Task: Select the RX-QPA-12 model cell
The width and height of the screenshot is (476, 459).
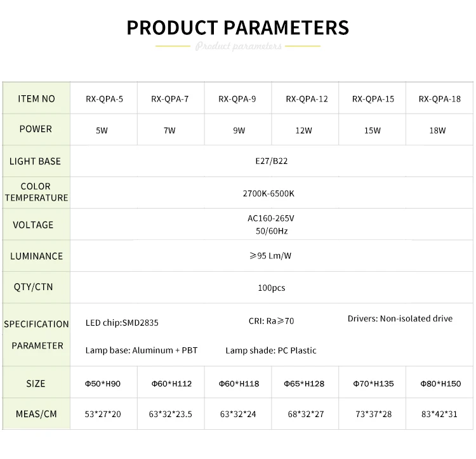Action: pos(307,99)
